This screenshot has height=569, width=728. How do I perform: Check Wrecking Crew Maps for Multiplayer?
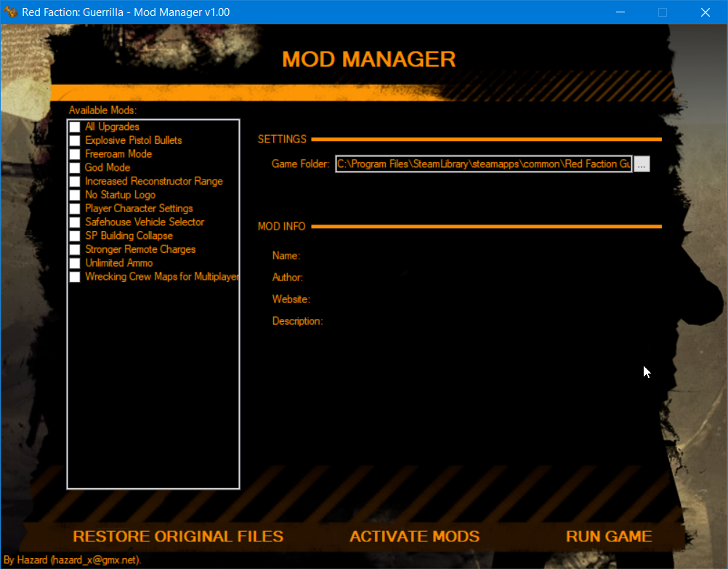(x=75, y=277)
